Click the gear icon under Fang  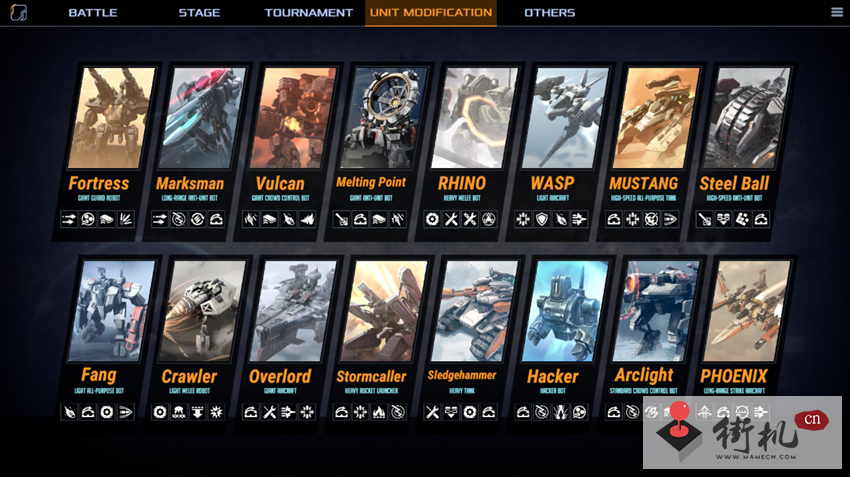(107, 412)
